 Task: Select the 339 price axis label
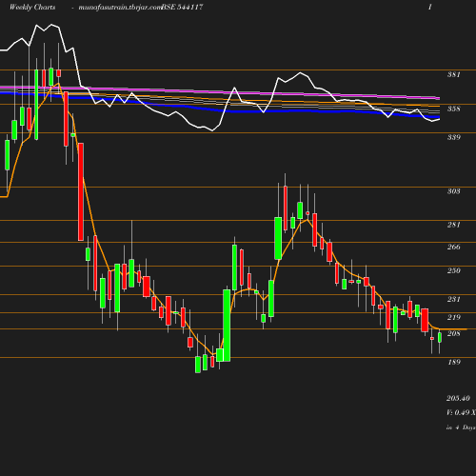pos(454,137)
